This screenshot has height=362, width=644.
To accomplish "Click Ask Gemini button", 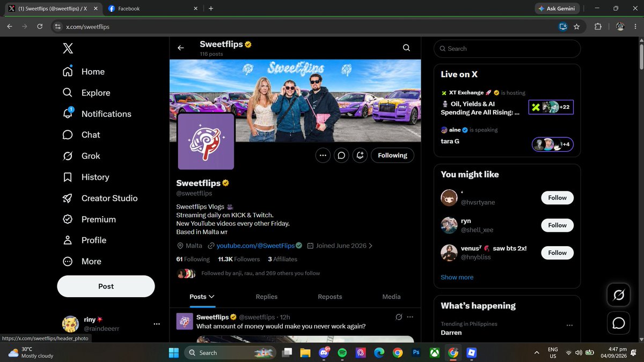I will pos(558,9).
